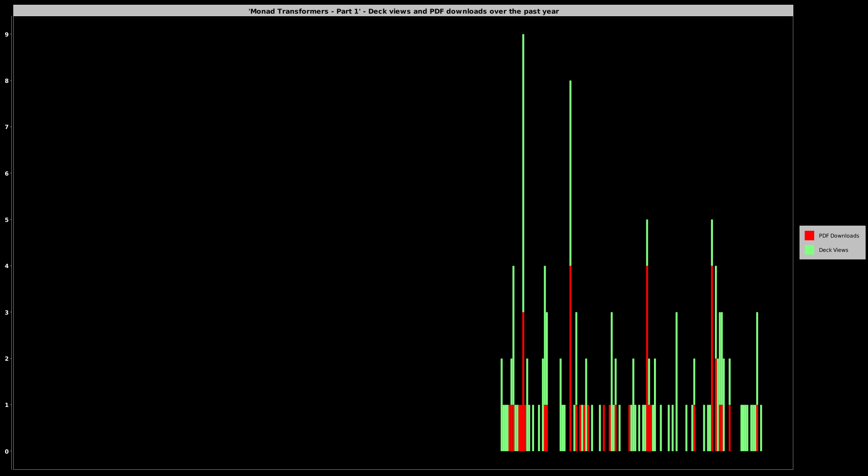The height and width of the screenshot is (476, 868).
Task: Click the y-axis label 7
Action: point(7,127)
